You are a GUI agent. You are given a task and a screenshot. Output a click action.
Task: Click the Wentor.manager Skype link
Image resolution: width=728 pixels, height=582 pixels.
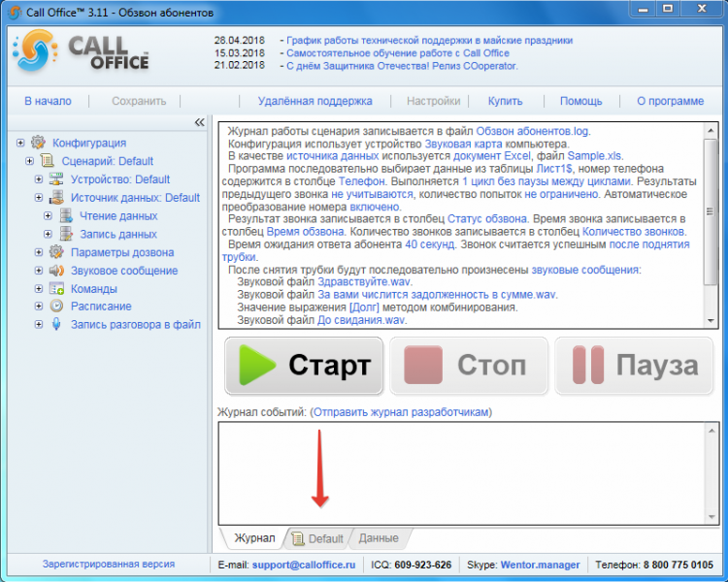coord(540,565)
